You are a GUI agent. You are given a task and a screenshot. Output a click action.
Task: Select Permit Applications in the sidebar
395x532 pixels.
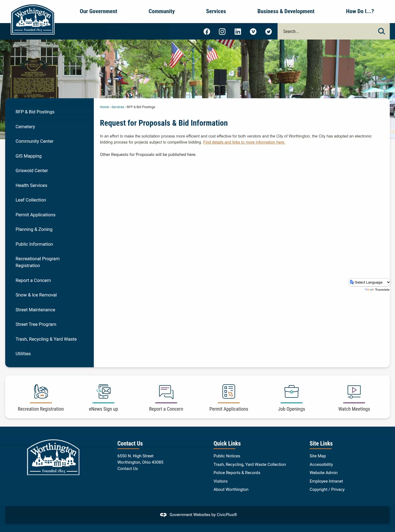click(x=35, y=215)
